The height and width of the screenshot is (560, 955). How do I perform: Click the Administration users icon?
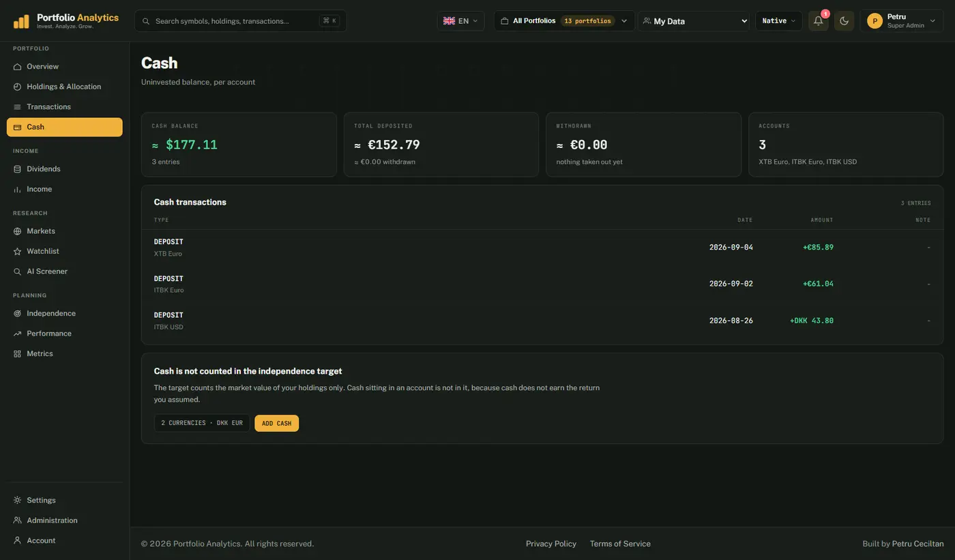[18, 520]
